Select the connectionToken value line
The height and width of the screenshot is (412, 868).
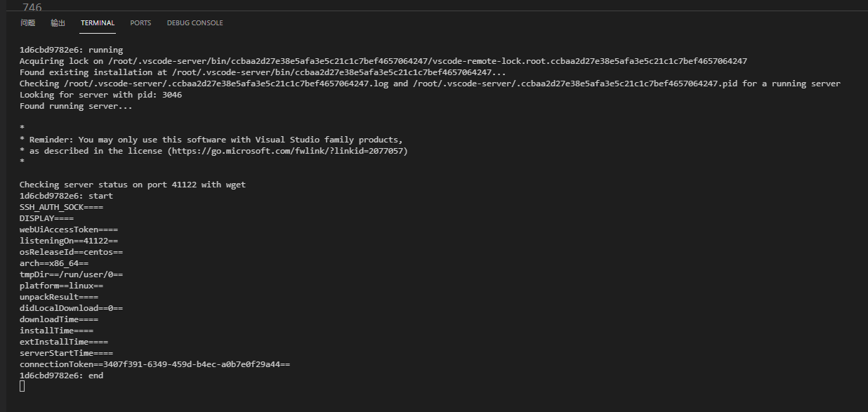click(x=154, y=364)
